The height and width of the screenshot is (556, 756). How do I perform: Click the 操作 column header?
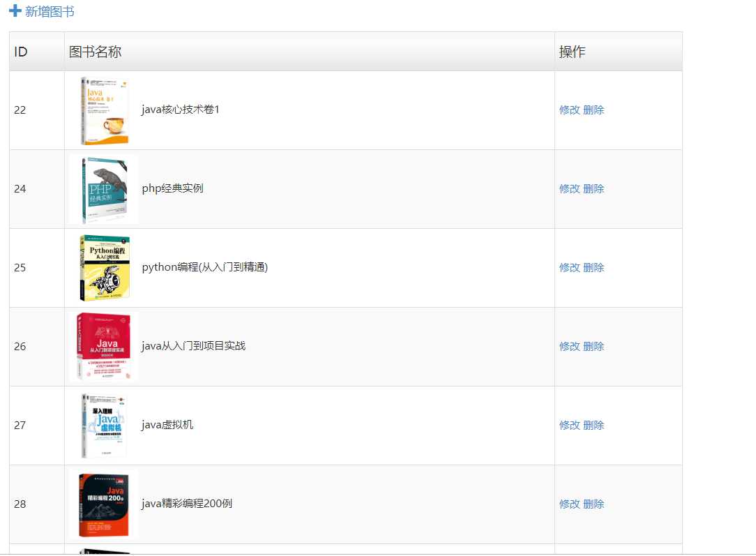[619, 52]
